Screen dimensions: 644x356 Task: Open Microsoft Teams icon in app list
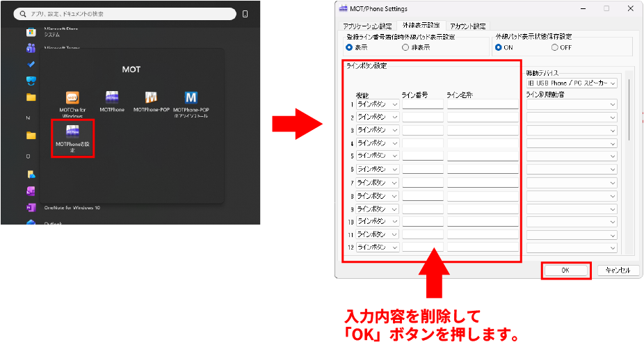coord(31,48)
